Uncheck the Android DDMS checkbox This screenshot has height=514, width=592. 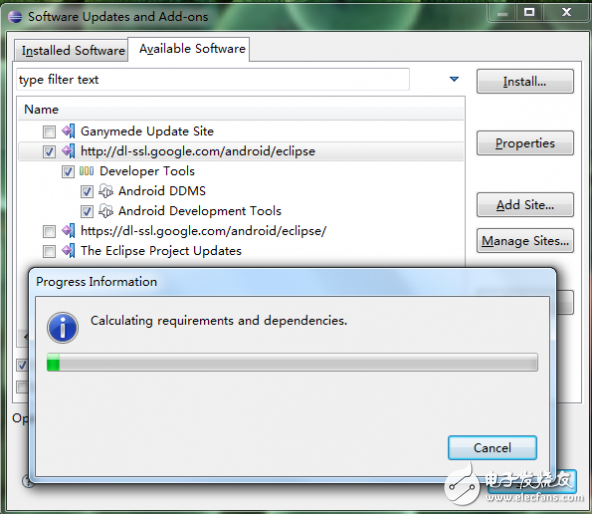click(x=87, y=191)
